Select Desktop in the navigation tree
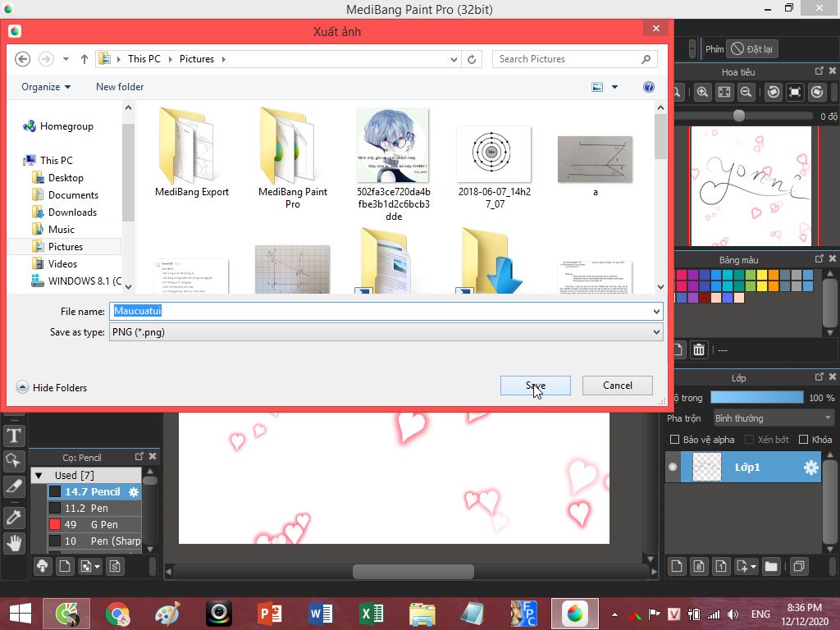840x630 pixels. (66, 178)
